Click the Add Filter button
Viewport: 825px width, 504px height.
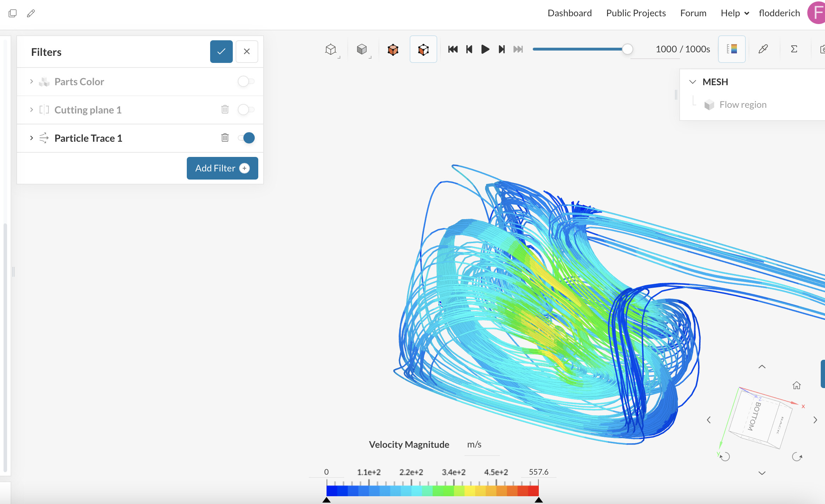pos(222,168)
